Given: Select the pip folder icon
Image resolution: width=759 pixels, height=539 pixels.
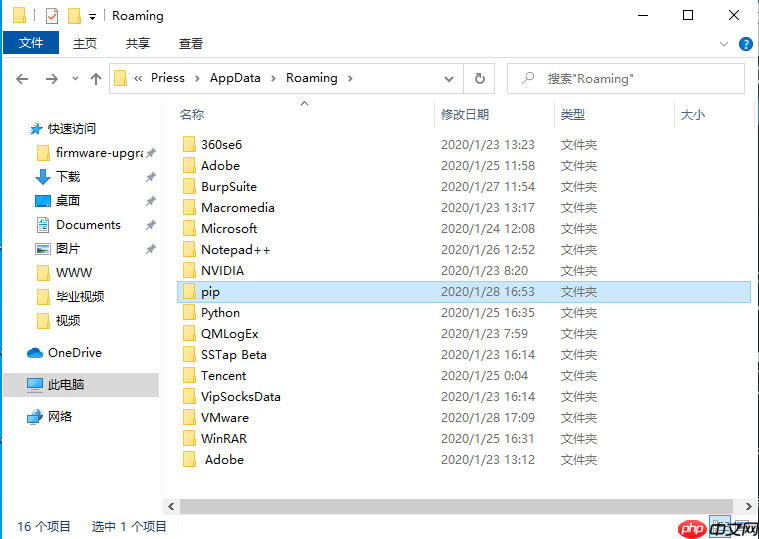Looking at the screenshot, I should pyautogui.click(x=189, y=292).
